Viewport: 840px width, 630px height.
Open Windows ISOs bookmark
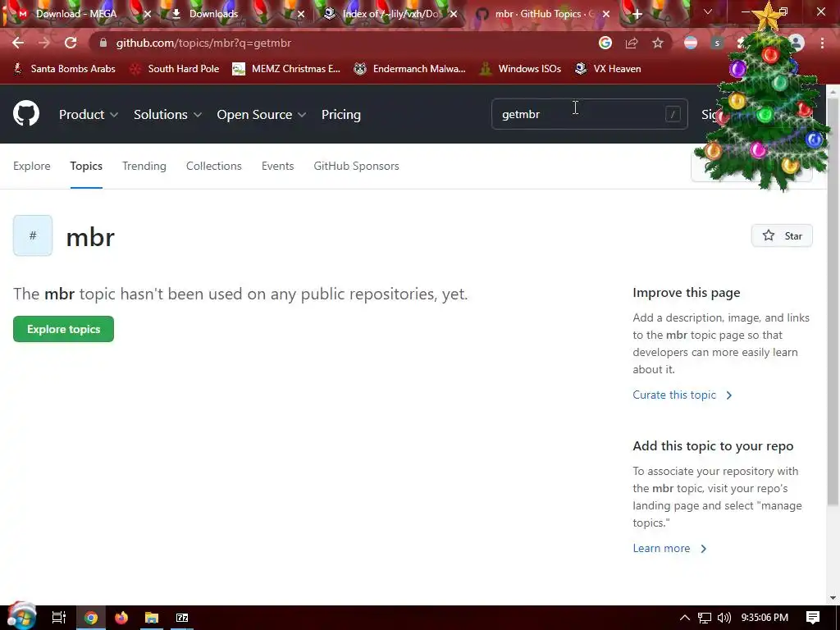pyautogui.click(x=520, y=69)
